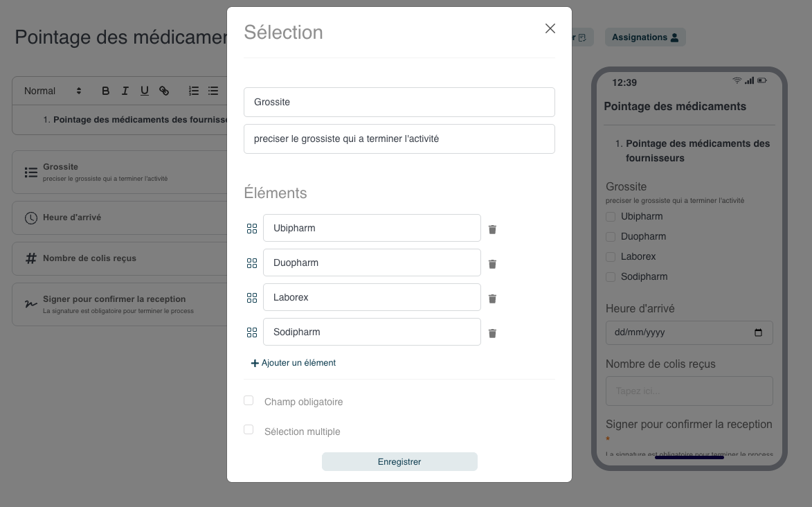Click the Enregistrer button
The image size is (812, 507).
point(399,462)
